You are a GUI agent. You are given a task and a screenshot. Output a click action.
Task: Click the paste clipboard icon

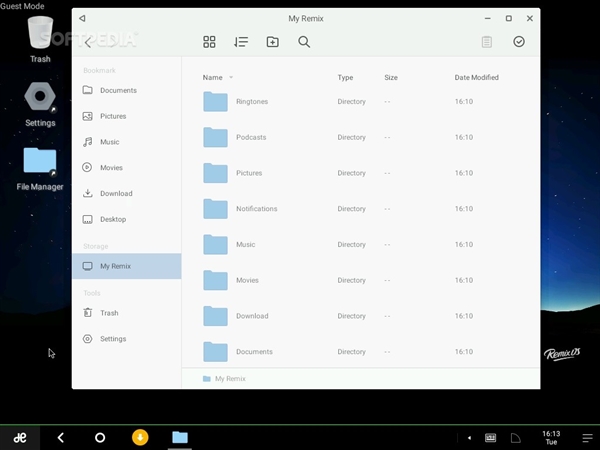(x=487, y=42)
